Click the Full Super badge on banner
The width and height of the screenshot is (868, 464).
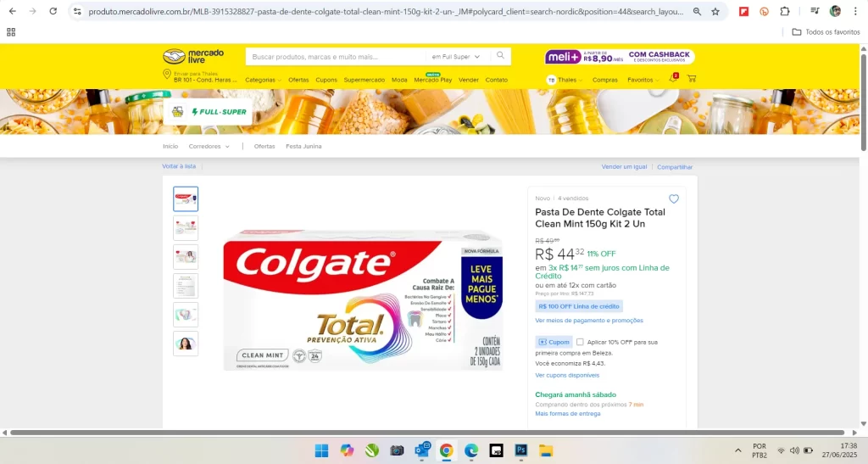(209, 112)
